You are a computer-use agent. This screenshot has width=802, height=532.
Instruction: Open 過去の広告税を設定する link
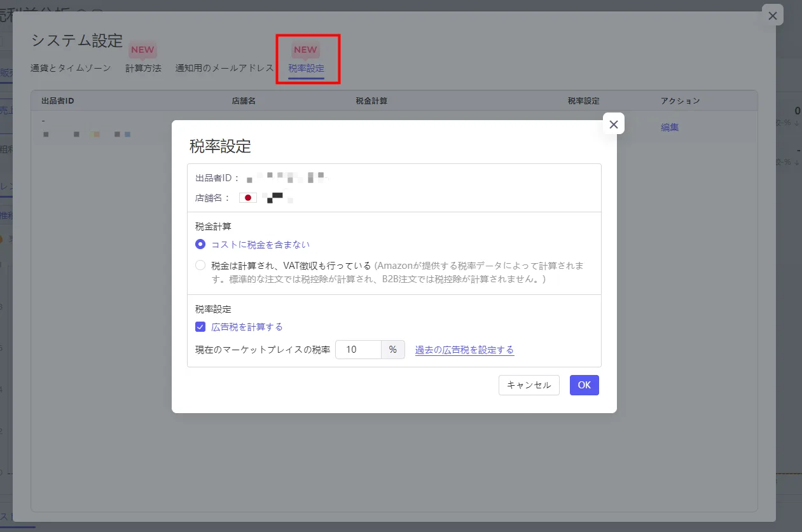click(x=464, y=350)
